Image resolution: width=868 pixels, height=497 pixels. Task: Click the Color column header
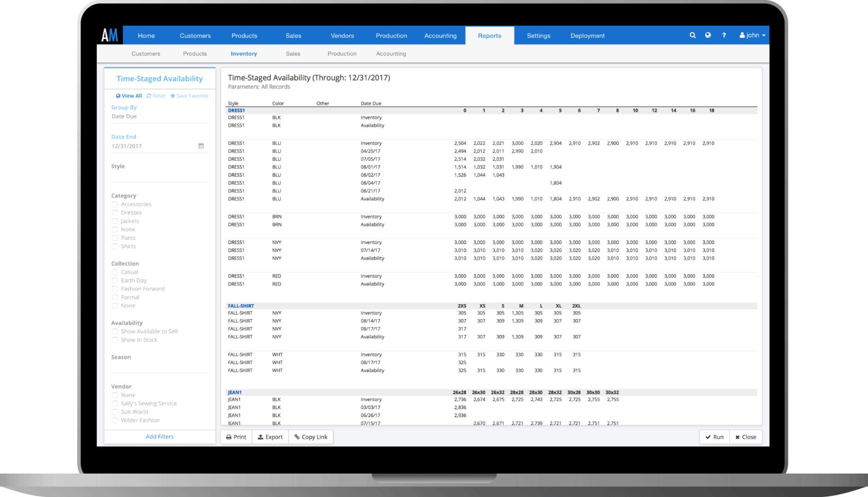278,104
